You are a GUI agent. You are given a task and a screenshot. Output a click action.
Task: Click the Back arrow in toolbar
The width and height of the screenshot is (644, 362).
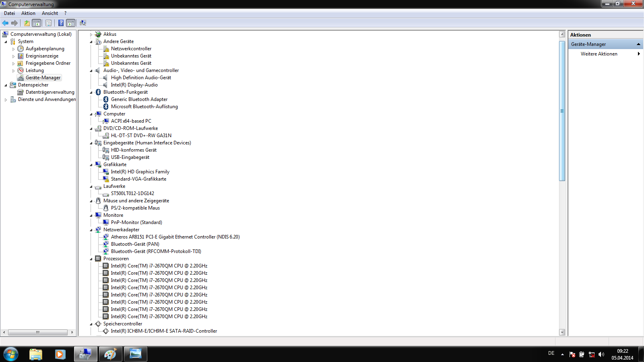point(5,23)
